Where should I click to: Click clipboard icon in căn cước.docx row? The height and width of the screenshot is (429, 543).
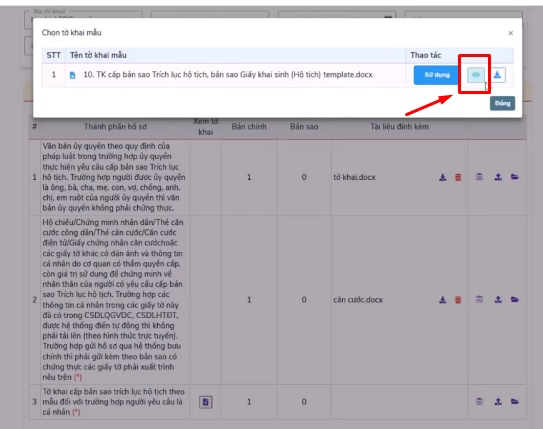[x=479, y=300]
